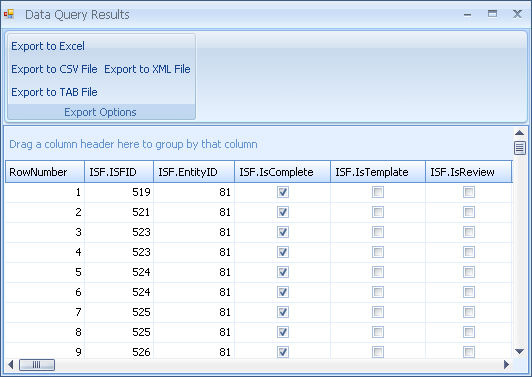The height and width of the screenshot is (377, 532).
Task: Click the horizontal scrollbar right arrow
Action: [x=506, y=365]
